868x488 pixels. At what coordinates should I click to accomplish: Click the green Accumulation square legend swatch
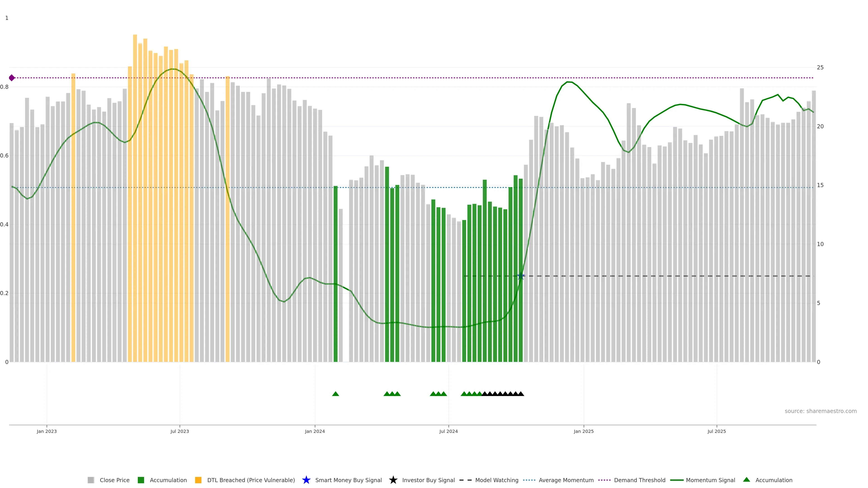coord(141,480)
